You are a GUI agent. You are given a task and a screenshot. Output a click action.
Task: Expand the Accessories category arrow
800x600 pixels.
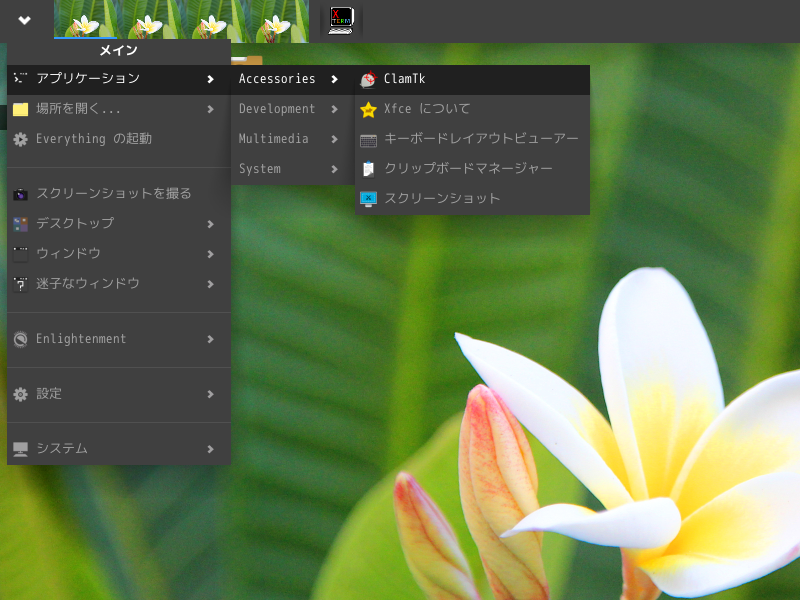[334, 79]
